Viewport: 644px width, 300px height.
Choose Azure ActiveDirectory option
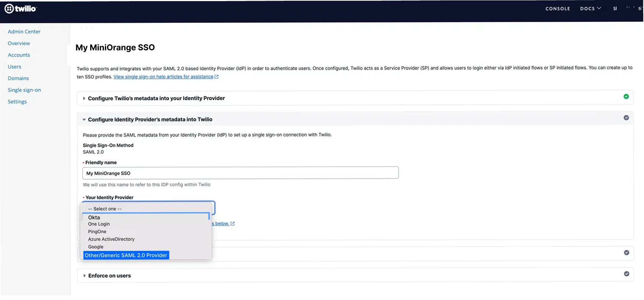click(111, 239)
